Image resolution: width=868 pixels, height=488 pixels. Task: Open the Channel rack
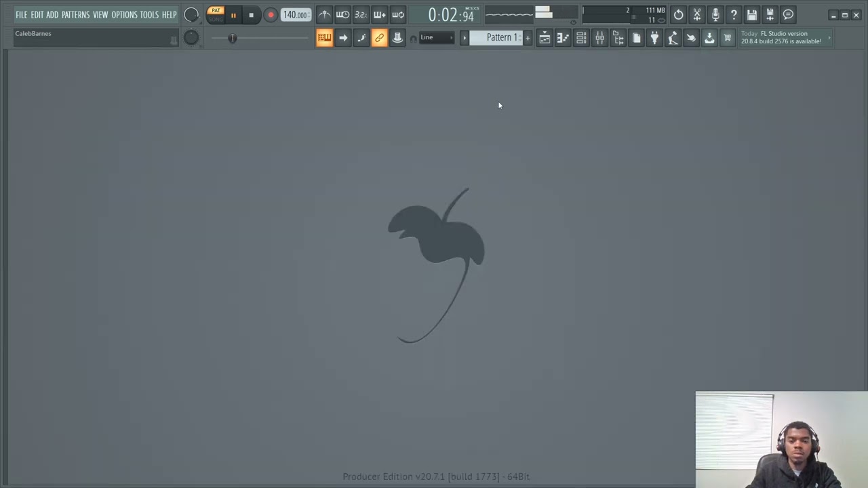coord(581,38)
